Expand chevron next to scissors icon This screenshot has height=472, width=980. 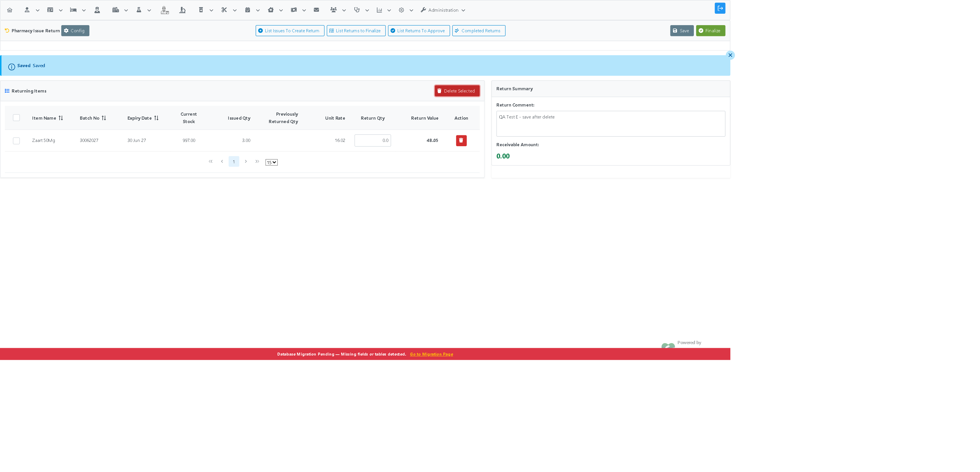(x=235, y=11)
